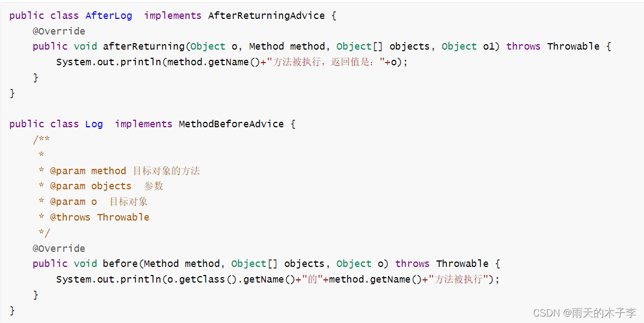Click AfterReturningAdvice interface name

coord(267,16)
